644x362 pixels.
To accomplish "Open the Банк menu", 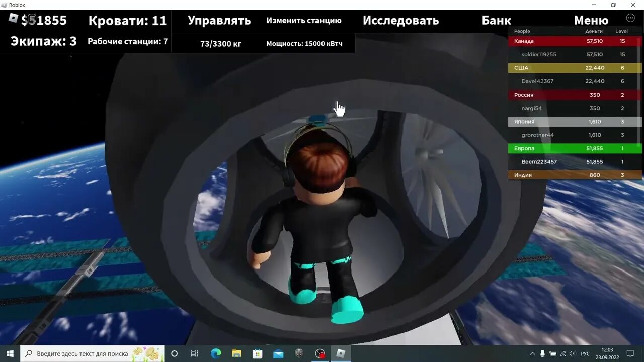I will (x=496, y=20).
